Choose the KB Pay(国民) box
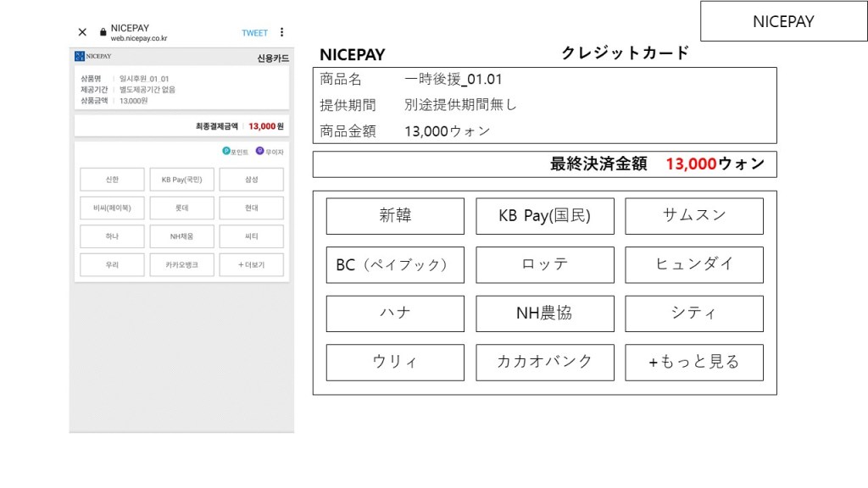 tap(545, 216)
